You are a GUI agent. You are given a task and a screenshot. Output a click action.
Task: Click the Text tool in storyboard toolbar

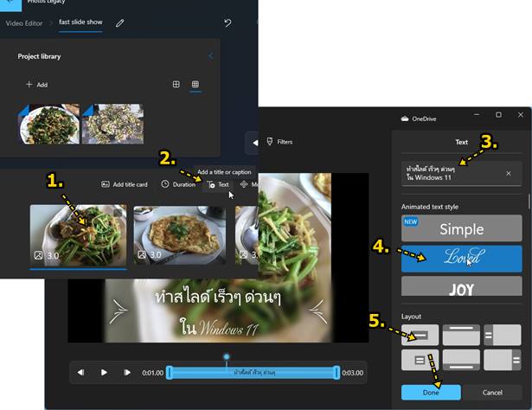218,184
